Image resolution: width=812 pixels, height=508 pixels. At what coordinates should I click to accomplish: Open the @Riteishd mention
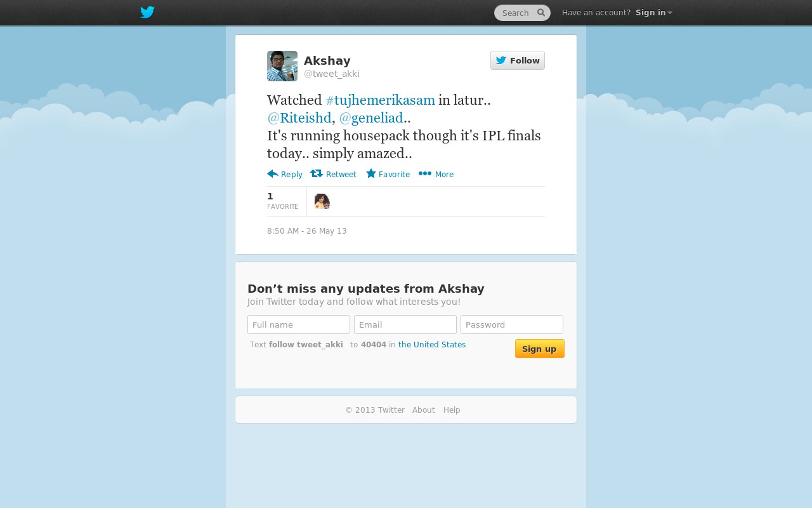(299, 117)
